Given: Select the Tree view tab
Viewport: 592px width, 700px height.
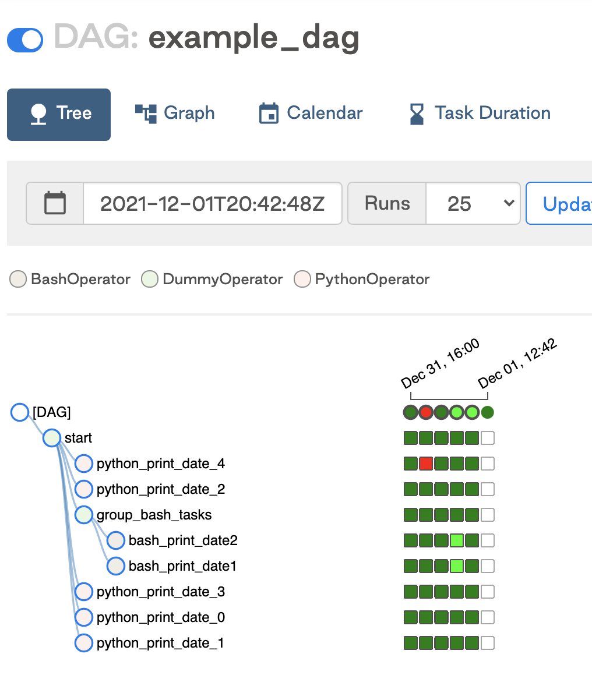Looking at the screenshot, I should (59, 115).
